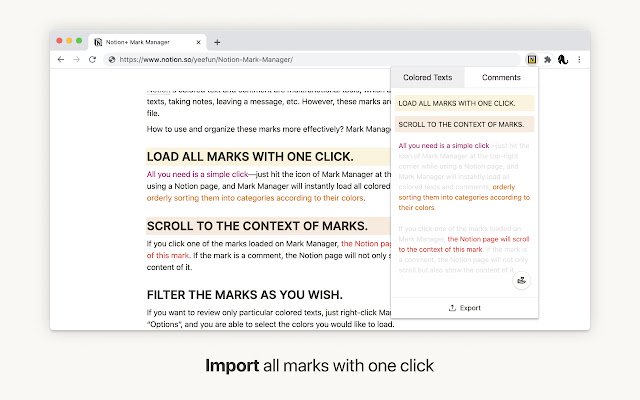
Task: Click the globe site info icon
Action: click(x=111, y=60)
